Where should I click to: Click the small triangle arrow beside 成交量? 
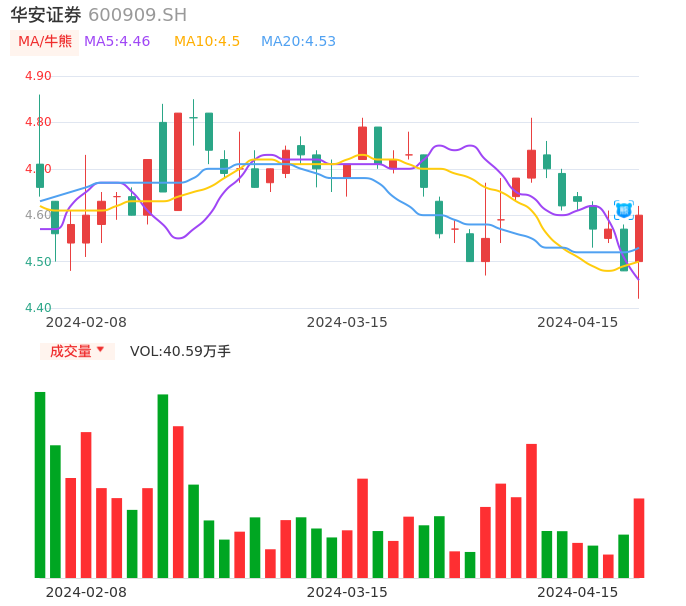click(100, 349)
